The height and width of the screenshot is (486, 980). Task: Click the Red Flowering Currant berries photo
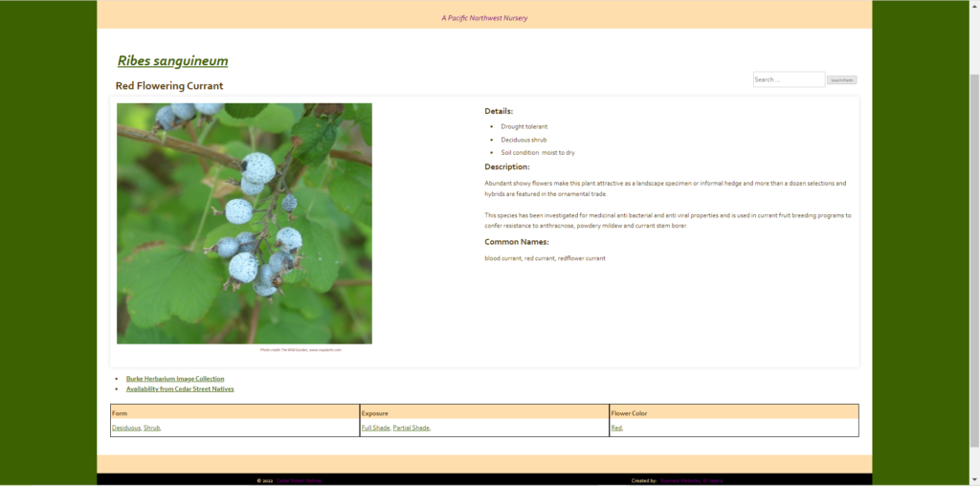(244, 224)
